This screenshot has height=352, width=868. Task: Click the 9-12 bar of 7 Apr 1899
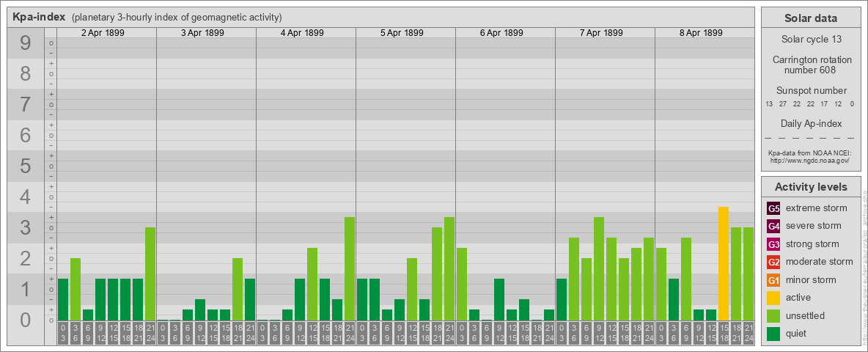tap(599, 269)
